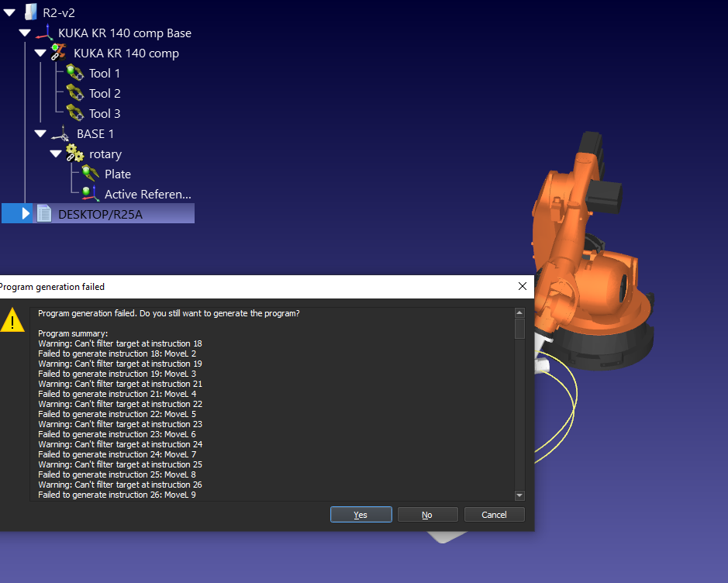Viewport: 728px width, 583px height.
Task: Click 'Warning: Can't filter target at instruction 19'
Action: tap(120, 364)
